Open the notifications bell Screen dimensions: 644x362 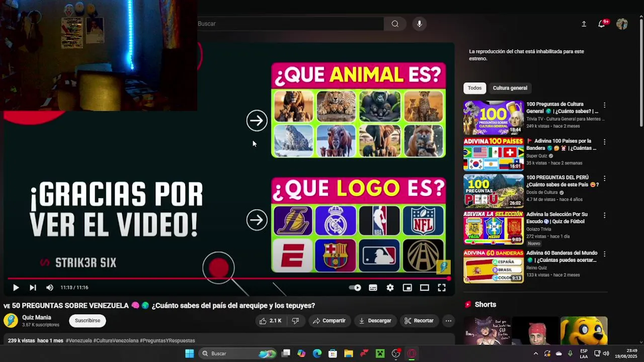[x=602, y=24]
